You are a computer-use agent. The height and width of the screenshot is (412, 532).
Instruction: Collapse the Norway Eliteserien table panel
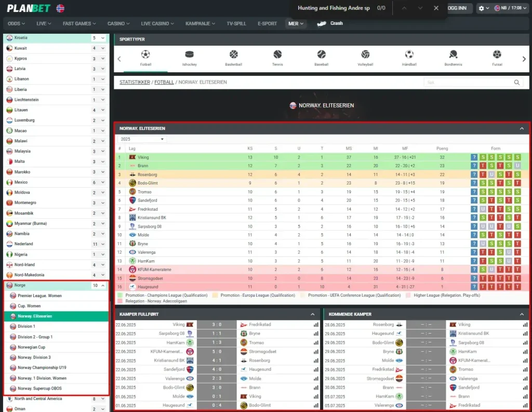[522, 129]
